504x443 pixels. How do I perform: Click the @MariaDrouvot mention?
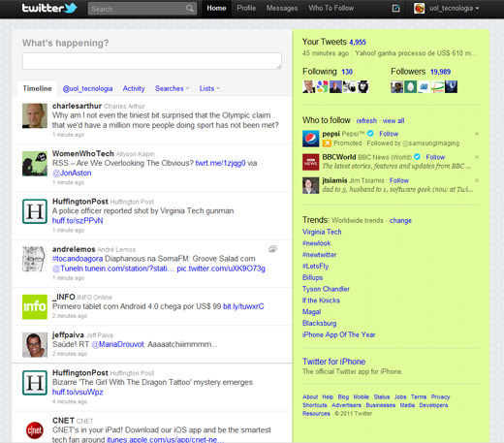pos(117,344)
